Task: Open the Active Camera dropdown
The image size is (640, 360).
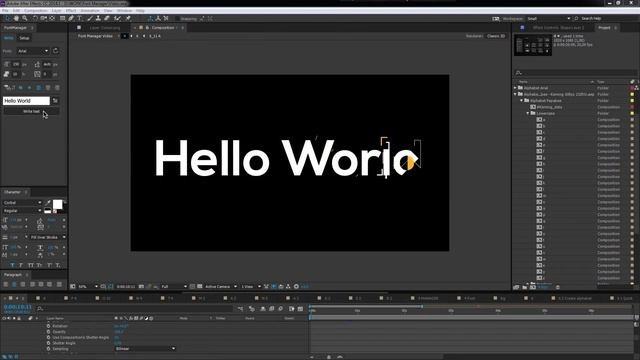Action: click(221, 287)
